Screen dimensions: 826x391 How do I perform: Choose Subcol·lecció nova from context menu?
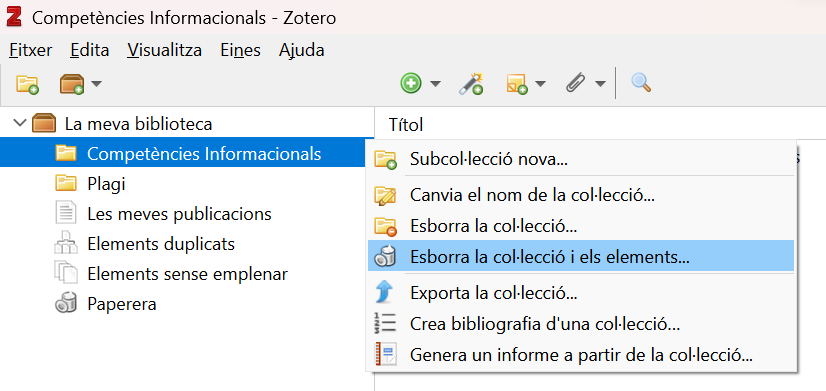[x=581, y=159]
